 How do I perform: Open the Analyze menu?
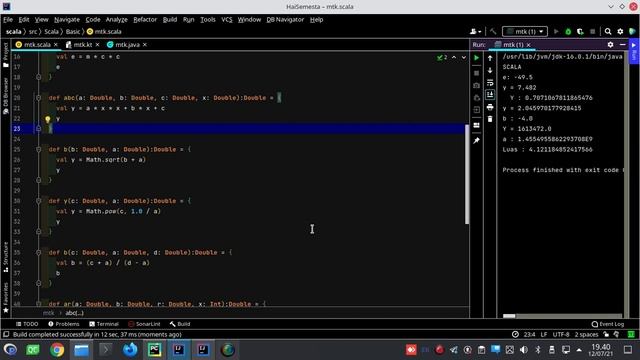[116, 19]
